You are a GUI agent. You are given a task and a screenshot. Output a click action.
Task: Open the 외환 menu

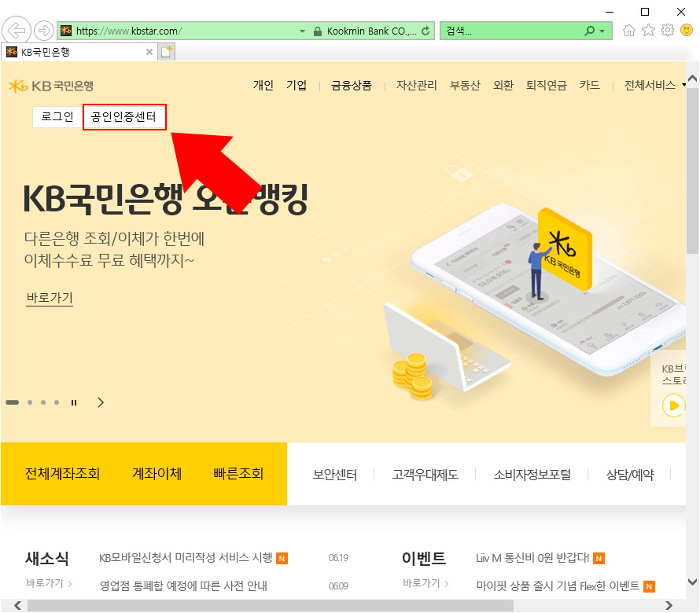point(503,85)
